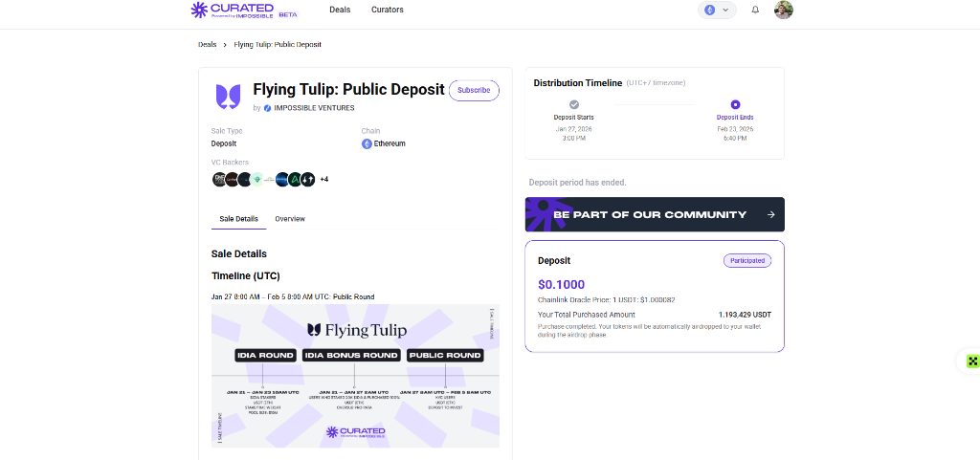
Task: Expand the network selector dropdown in header
Action: (x=718, y=10)
